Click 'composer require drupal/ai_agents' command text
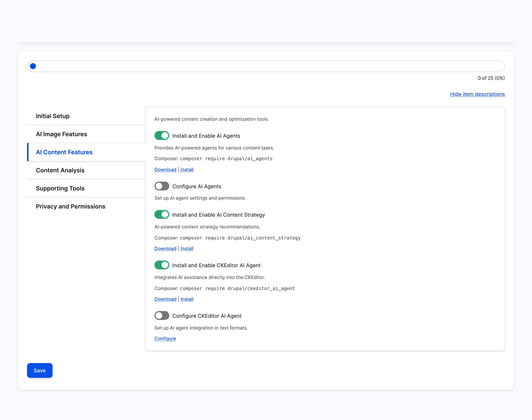The image size is (532, 420). [x=226, y=159]
